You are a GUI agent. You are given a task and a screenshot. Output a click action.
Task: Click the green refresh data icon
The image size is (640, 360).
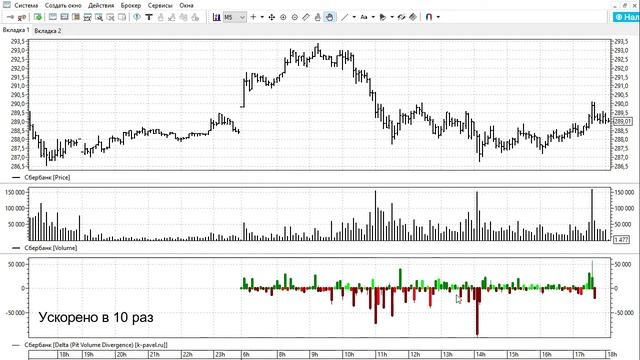[38, 17]
